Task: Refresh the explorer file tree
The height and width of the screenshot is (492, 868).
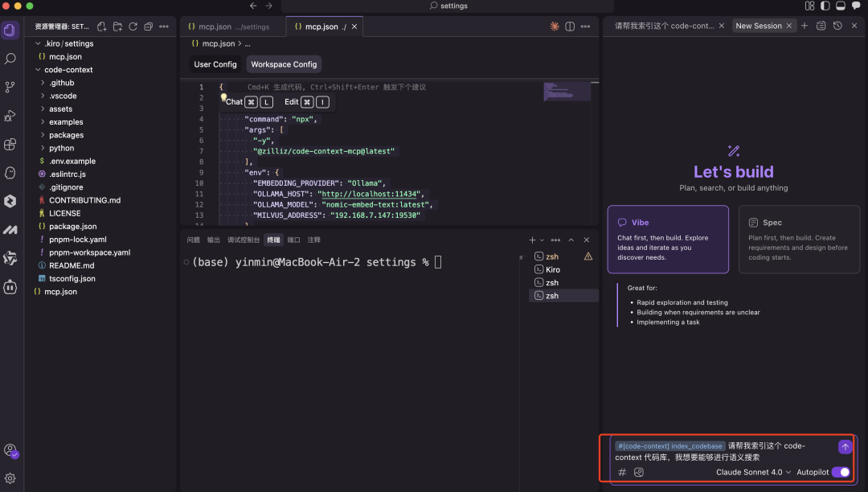Action: point(133,26)
